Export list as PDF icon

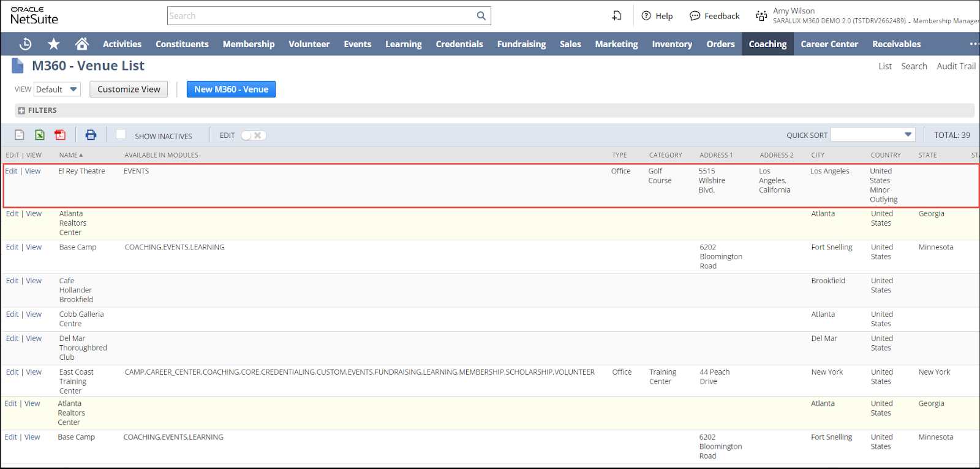coord(60,135)
